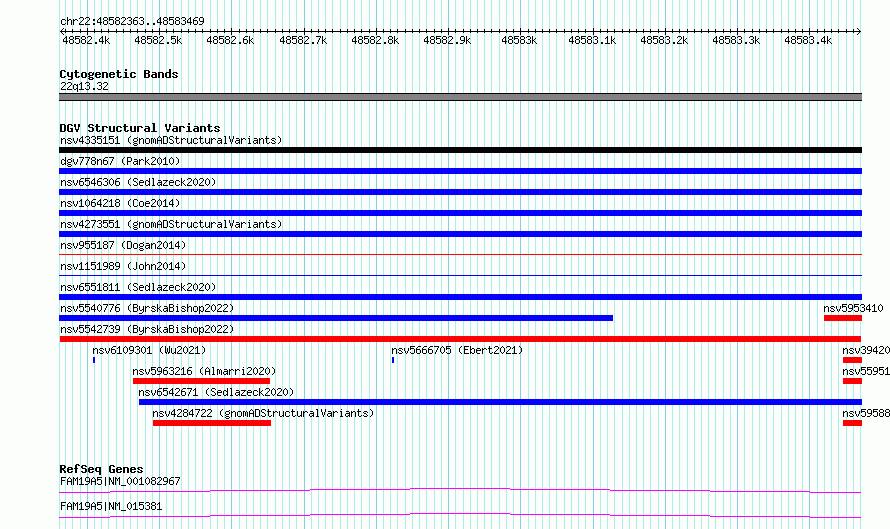
Task: Click the nsv1151989 (John2014) label
Action: [123, 266]
